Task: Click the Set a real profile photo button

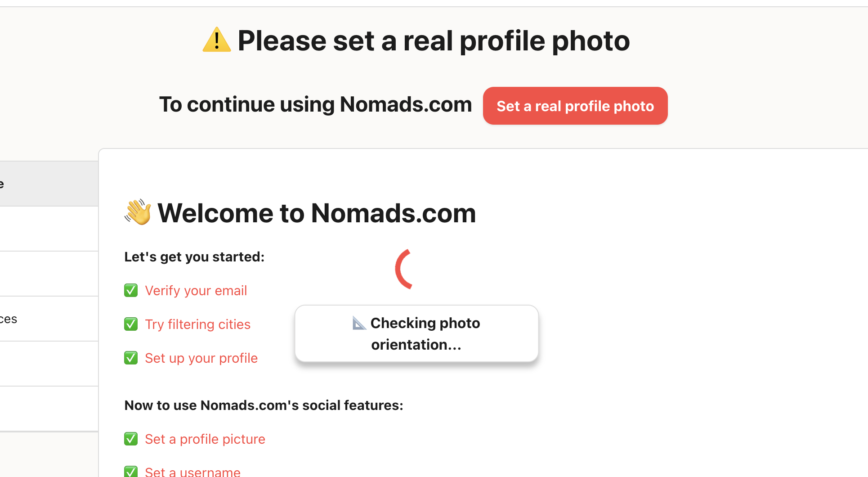Action: (x=575, y=106)
